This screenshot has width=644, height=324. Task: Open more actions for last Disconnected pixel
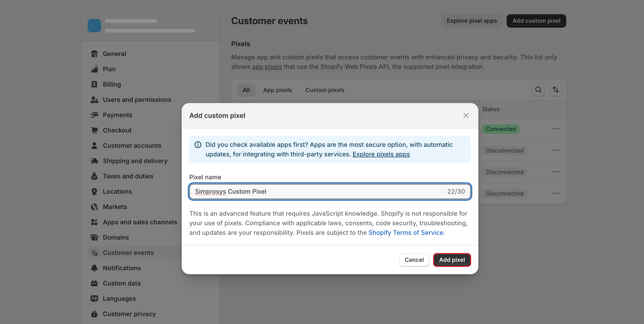(x=555, y=193)
